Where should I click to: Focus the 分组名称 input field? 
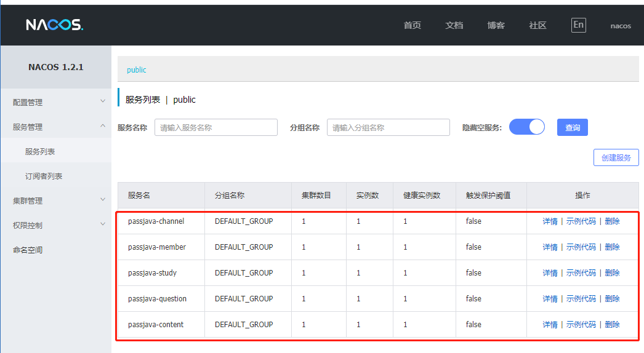(388, 127)
